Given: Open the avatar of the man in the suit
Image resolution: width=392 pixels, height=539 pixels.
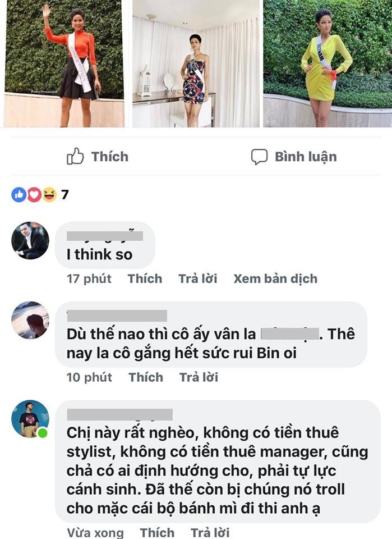Looking at the screenshot, I should click(x=30, y=240).
